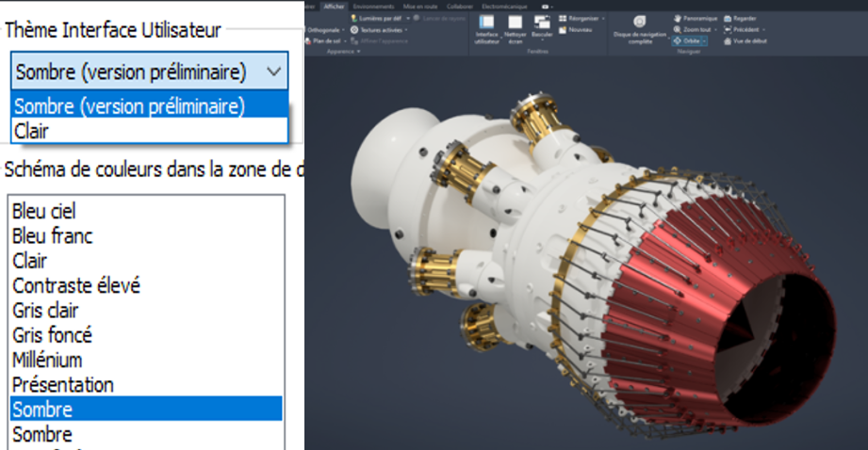868x450 pixels.
Task: Expand the Orbite dropdown arrow
Action: 704,40
